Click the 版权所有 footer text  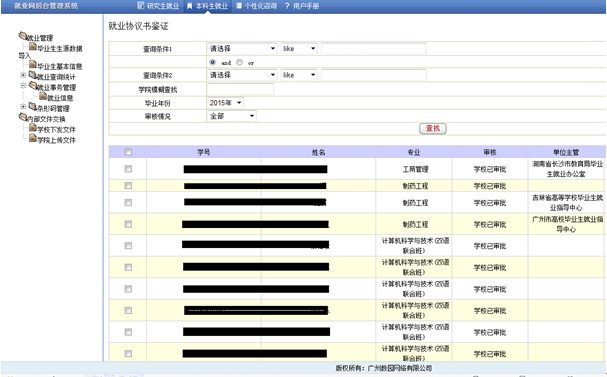point(384,368)
